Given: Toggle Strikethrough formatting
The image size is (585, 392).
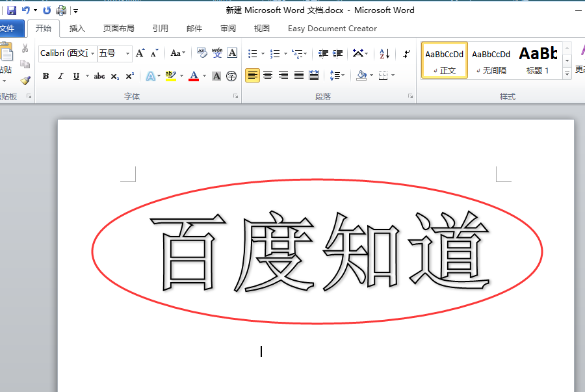Looking at the screenshot, I should (x=99, y=76).
